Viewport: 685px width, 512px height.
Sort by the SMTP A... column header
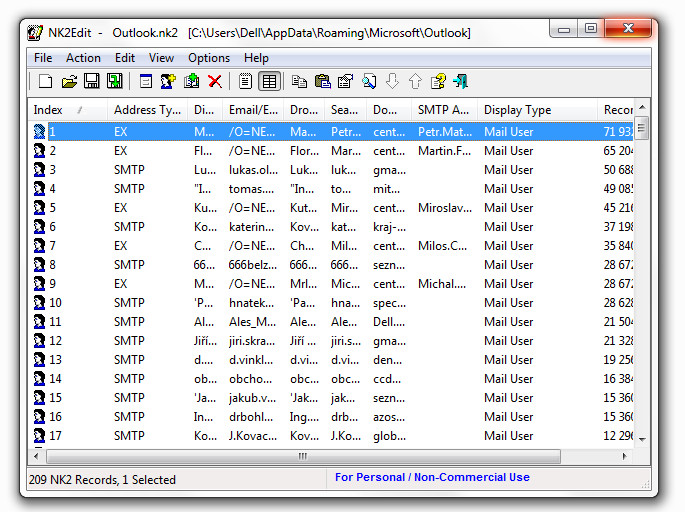coord(444,110)
